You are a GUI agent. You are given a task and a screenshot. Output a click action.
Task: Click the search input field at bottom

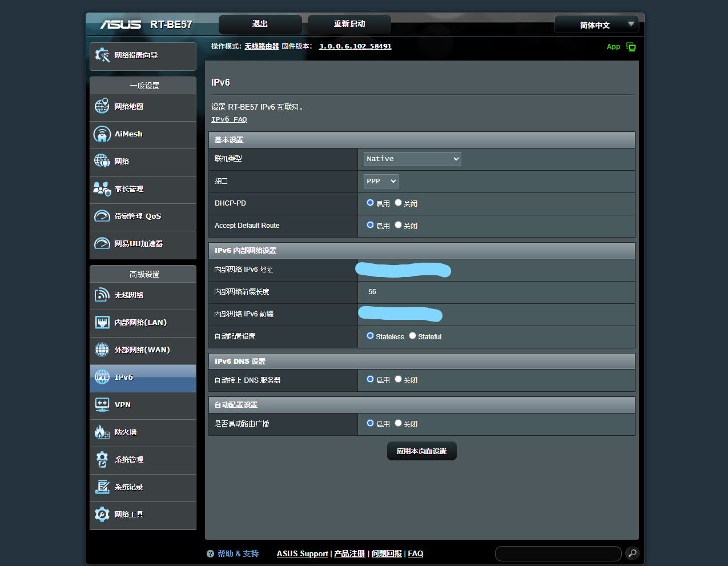558,553
